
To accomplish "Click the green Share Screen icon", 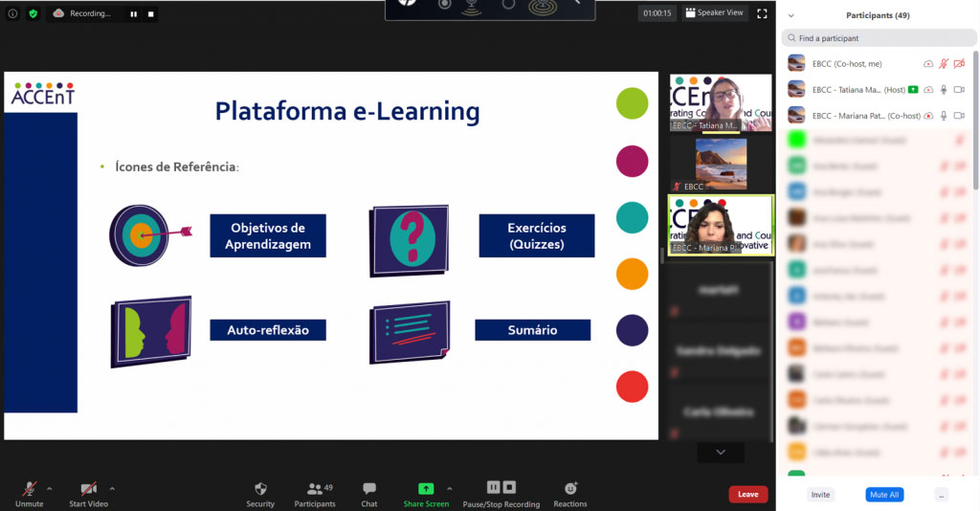I will click(x=426, y=489).
